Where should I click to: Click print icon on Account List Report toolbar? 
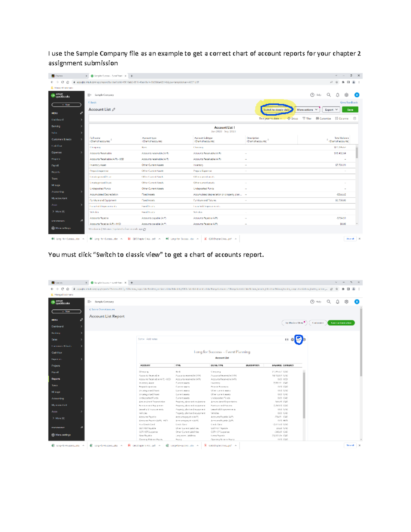click(x=292, y=339)
